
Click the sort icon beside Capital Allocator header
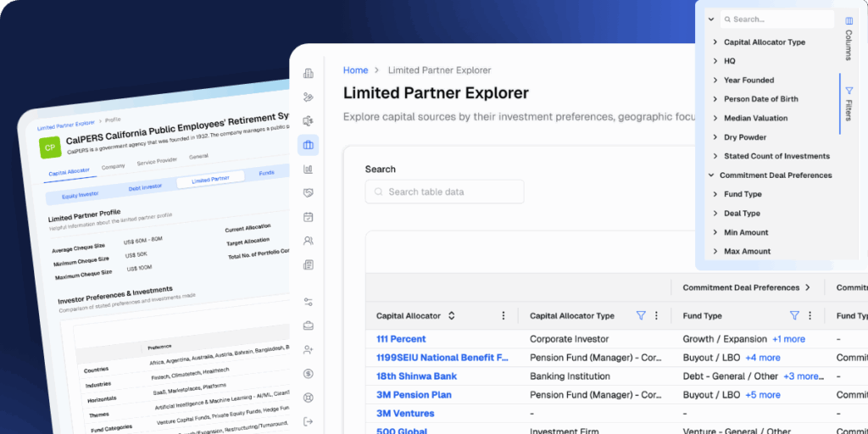click(x=451, y=315)
